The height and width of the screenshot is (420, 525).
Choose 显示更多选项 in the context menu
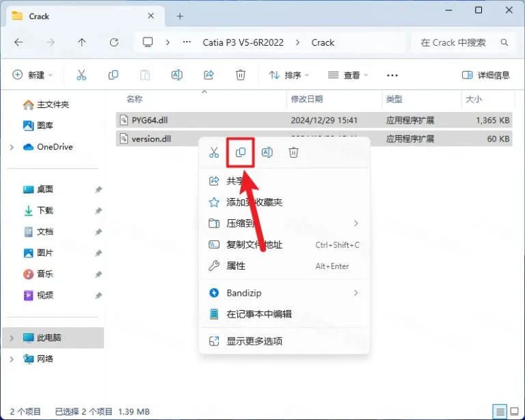284,341
